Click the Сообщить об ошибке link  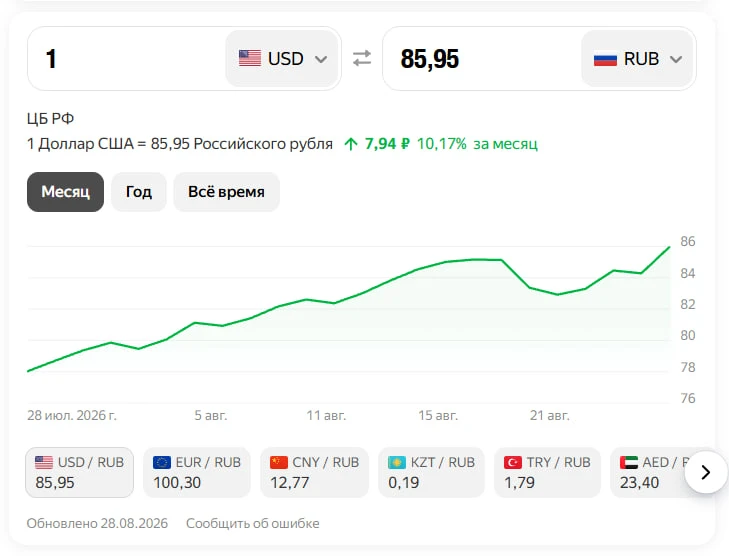(252, 523)
